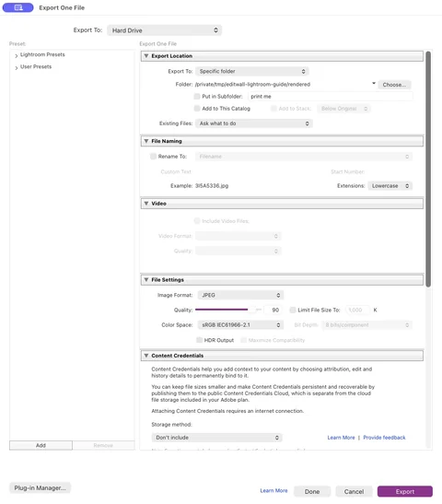This screenshot has width=442, height=504.
Task: Open the Filename template dropdown
Action: (304, 157)
